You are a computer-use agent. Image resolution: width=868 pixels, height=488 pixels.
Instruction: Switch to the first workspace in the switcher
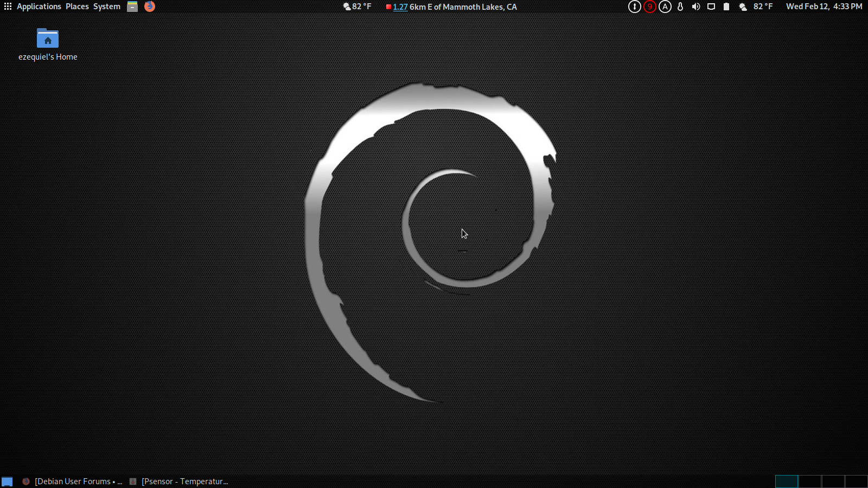[x=787, y=481]
